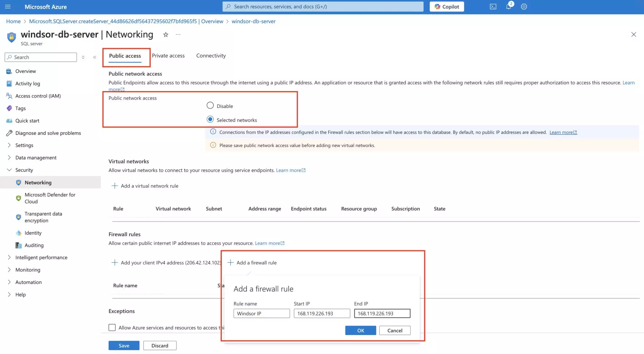Image resolution: width=644 pixels, height=354 pixels.
Task: Cancel the Add a firewall rule dialog
Action: click(x=395, y=331)
